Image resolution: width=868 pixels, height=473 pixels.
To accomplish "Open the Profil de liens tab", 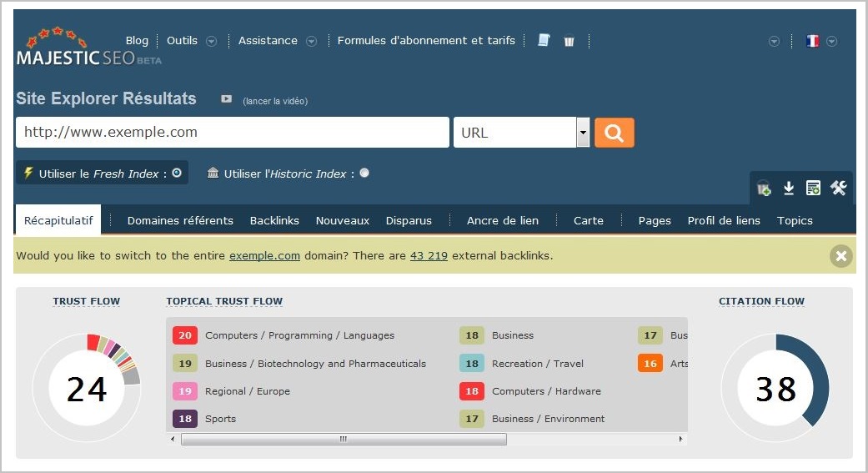I will tap(724, 220).
